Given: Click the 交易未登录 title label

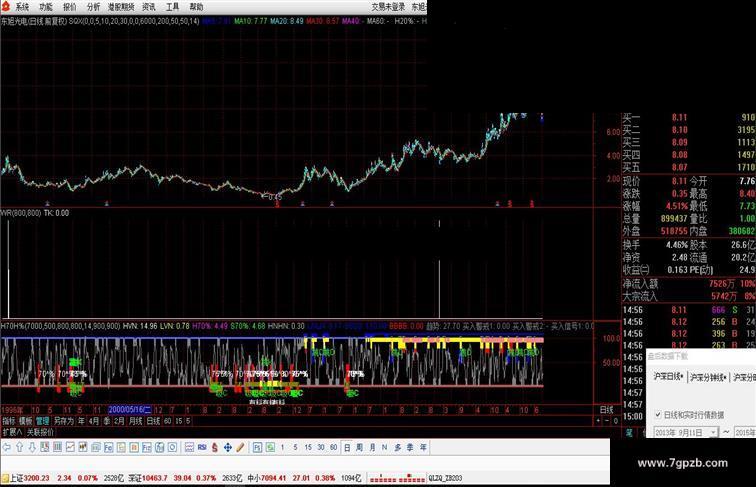Looking at the screenshot, I should click(x=388, y=7).
